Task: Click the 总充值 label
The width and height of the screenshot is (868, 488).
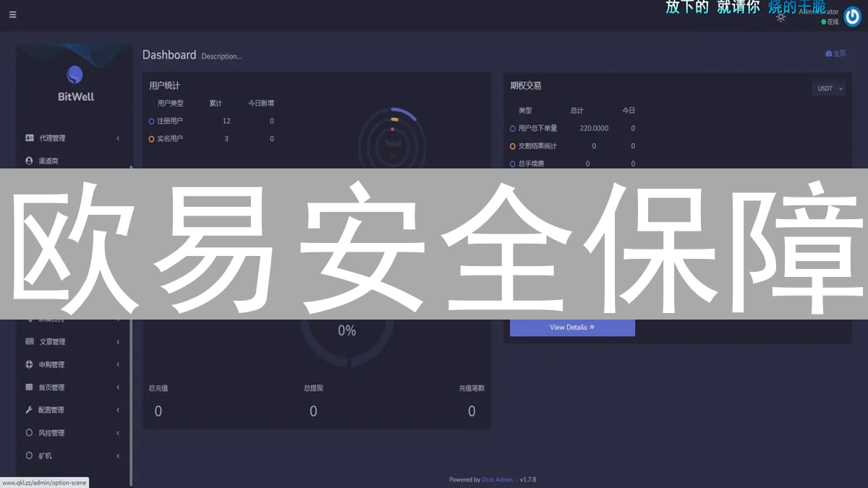Action: pyautogui.click(x=158, y=388)
